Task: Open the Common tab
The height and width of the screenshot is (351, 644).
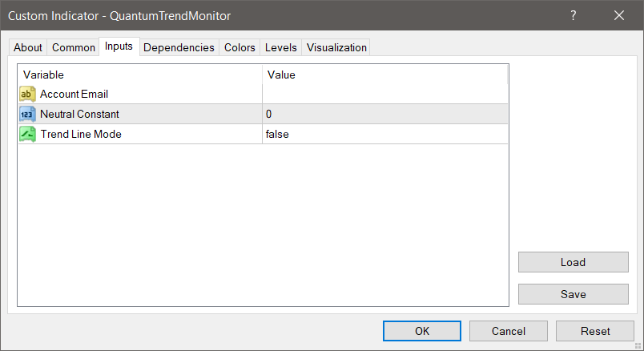Action: [74, 48]
